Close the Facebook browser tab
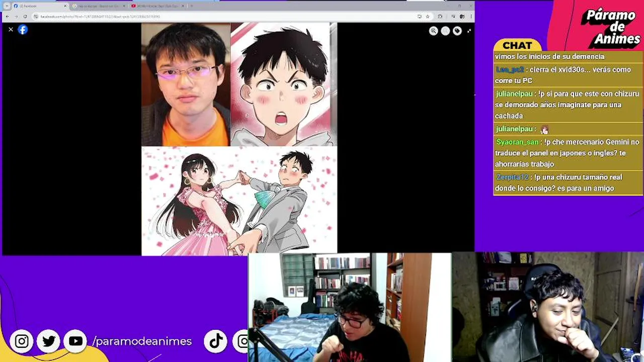This screenshot has width=644, height=362. pos(65,6)
